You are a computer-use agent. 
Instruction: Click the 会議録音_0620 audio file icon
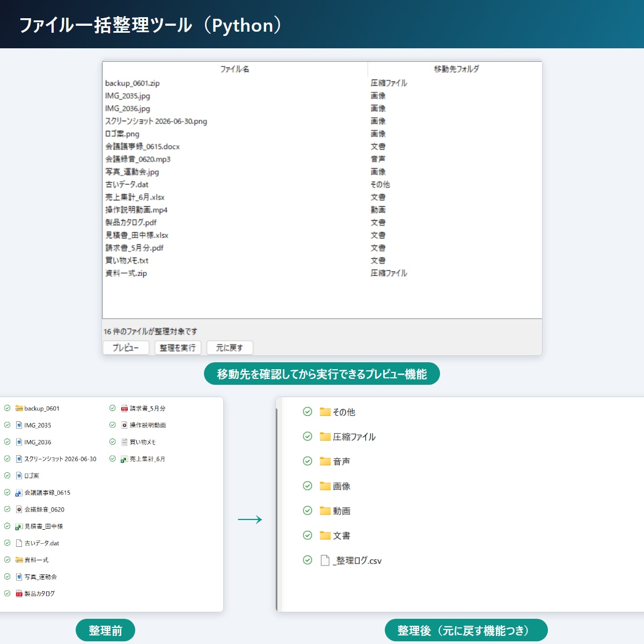(19, 509)
